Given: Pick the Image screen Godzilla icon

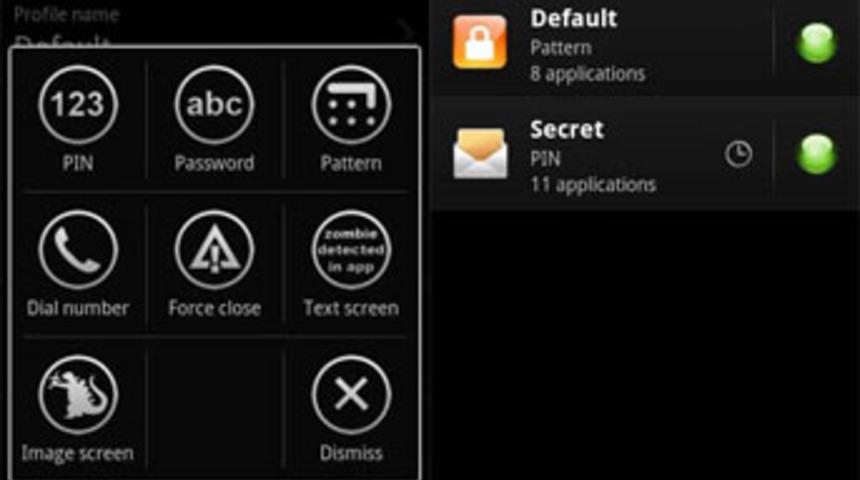Looking at the screenshot, I should pos(78,394).
